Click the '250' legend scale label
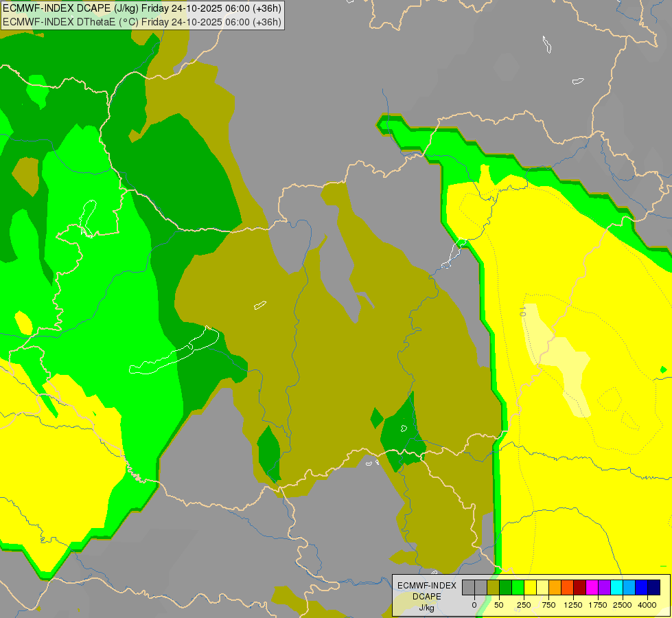The image size is (672, 618). click(x=524, y=605)
